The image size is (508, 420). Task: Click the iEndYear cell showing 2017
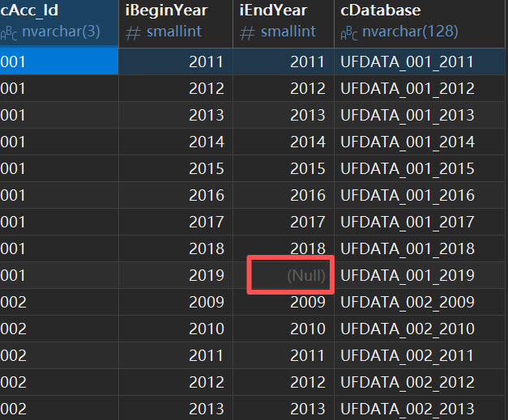coord(284,222)
